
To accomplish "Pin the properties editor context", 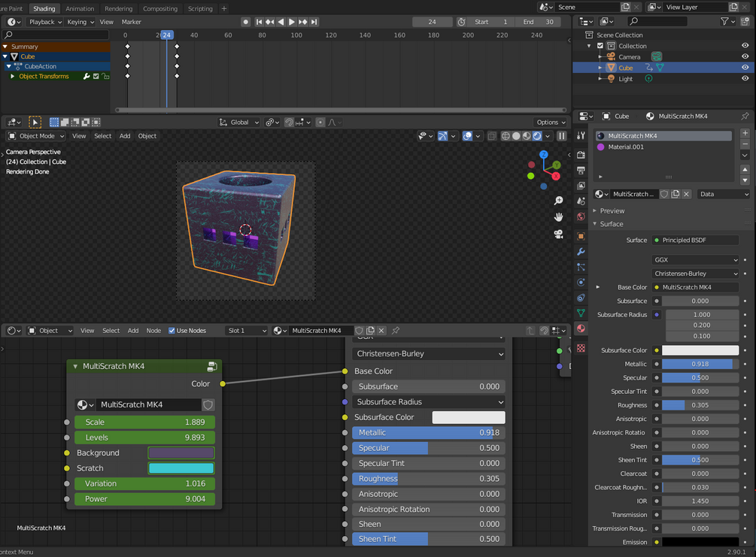I will [745, 116].
